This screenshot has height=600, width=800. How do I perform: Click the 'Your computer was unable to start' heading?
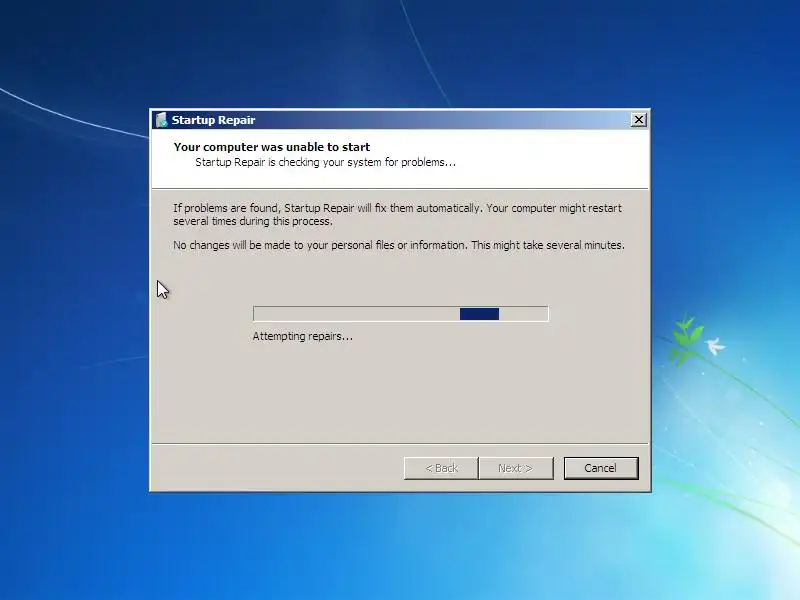coord(271,147)
